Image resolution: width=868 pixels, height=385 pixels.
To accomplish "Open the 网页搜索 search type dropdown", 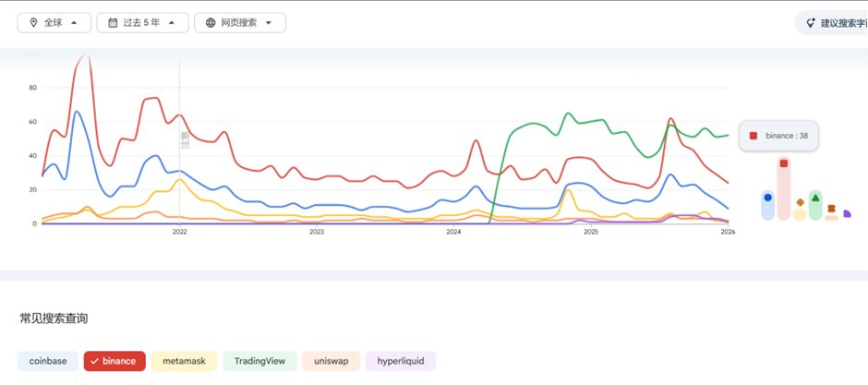I will (x=239, y=22).
